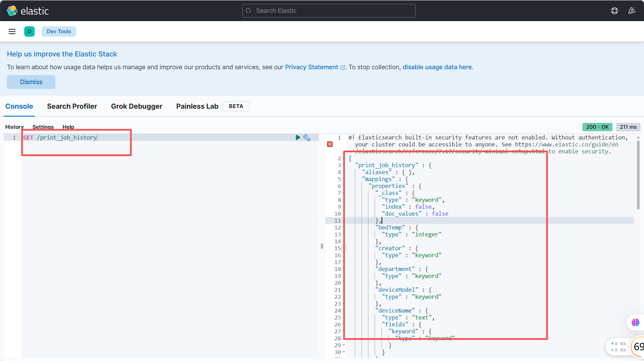Click the circular 69 indicator widget

[638, 346]
